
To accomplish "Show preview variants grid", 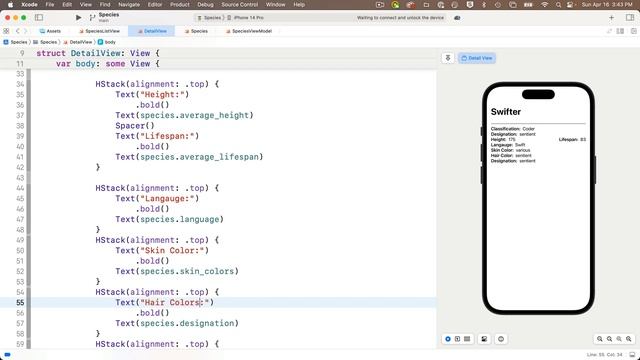I will (x=467, y=339).
